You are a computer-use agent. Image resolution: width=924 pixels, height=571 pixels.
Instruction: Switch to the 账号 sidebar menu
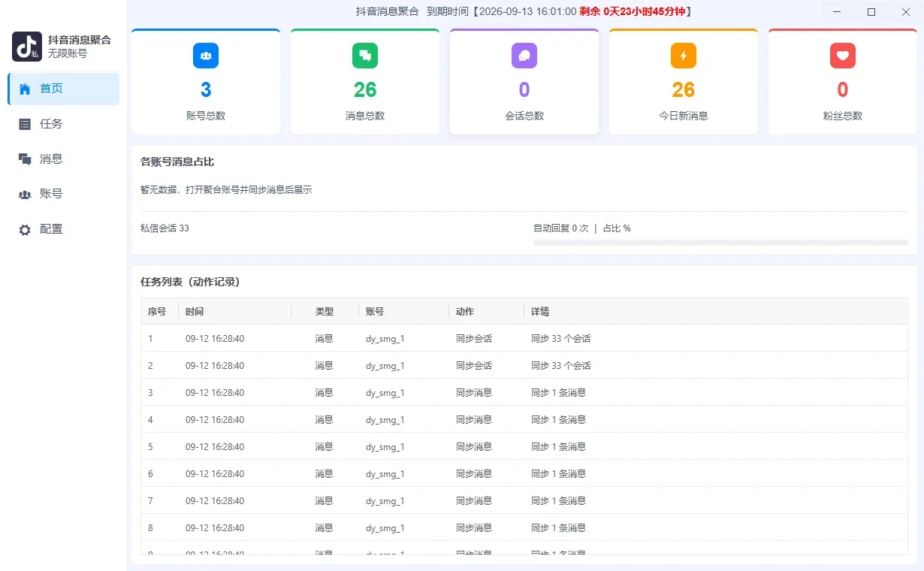click(63, 194)
